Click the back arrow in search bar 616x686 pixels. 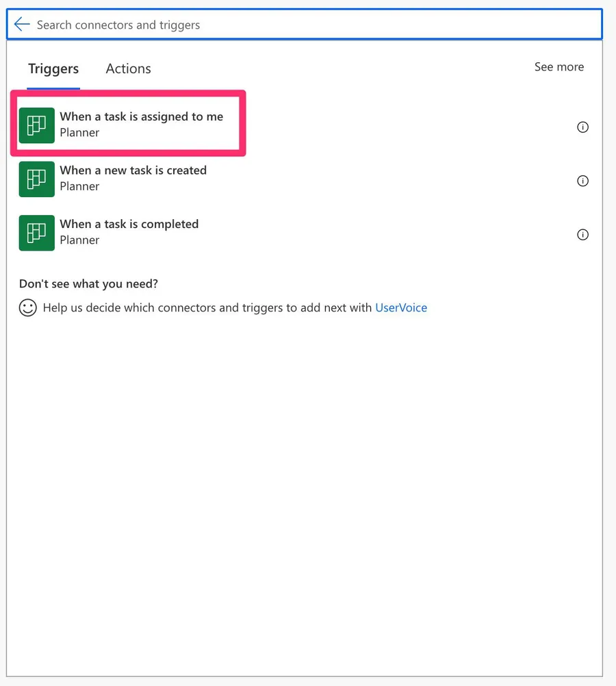pos(22,25)
